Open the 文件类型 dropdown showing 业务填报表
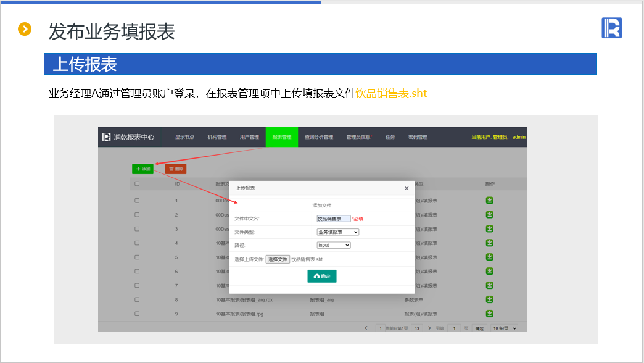 click(337, 232)
